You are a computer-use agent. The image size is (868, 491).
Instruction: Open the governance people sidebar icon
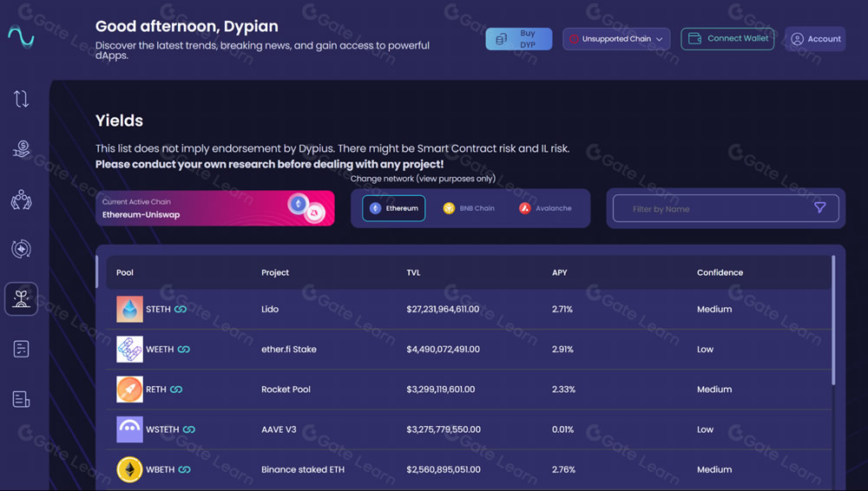(x=21, y=200)
